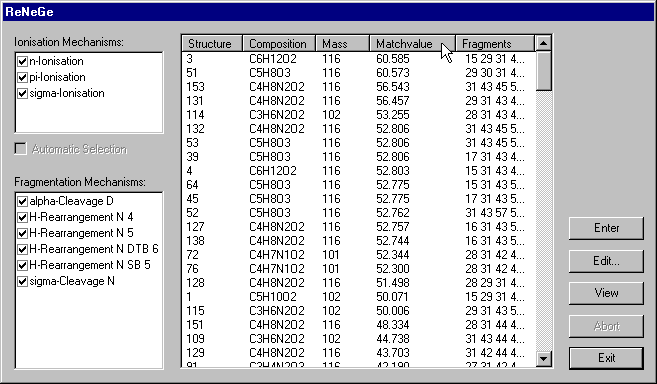Sort results by Matchvalue header
The image size is (657, 384).
pyautogui.click(x=413, y=44)
